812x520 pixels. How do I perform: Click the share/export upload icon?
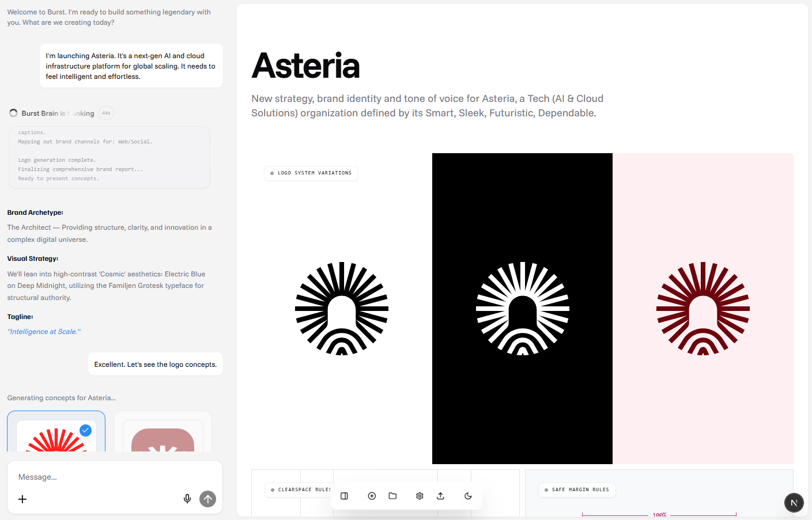[x=440, y=496]
